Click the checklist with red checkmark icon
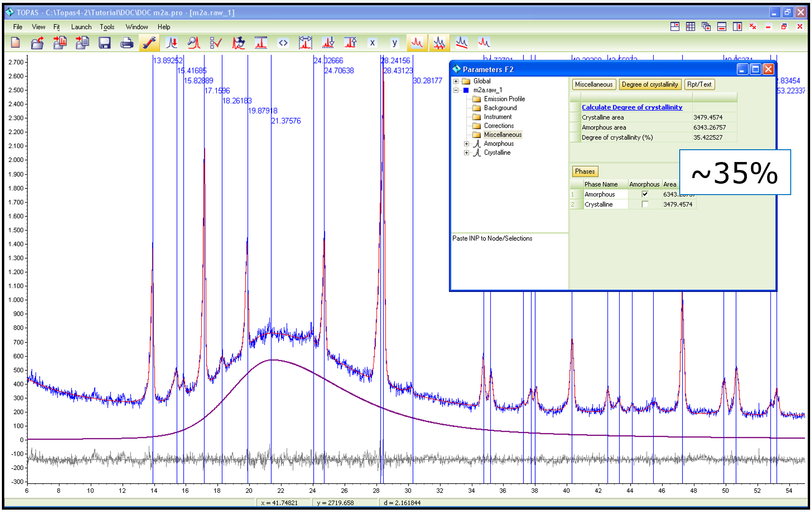Screen dimensions: 812x512 pyautogui.click(x=216, y=43)
